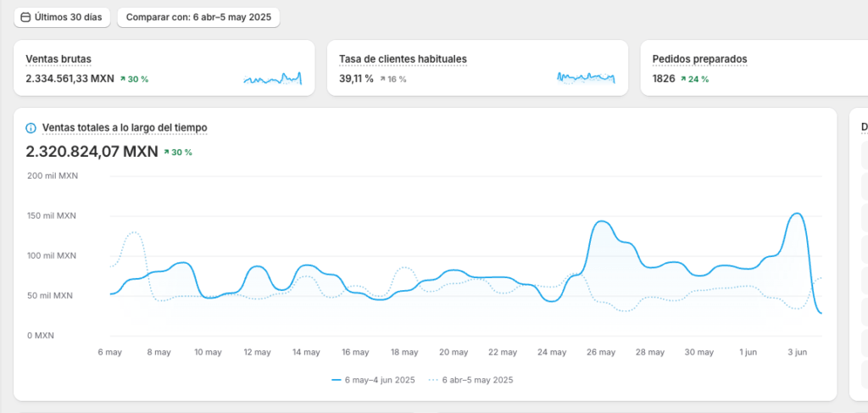This screenshot has height=413, width=868.
Task: Click the green up arrow in Ventas brutas
Action: [x=123, y=79]
